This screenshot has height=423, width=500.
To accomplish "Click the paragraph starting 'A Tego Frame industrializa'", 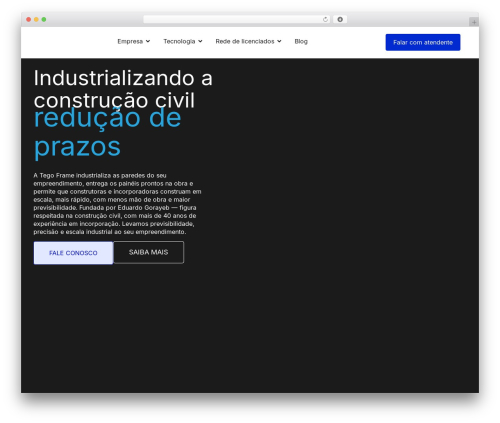I will tap(117, 203).
